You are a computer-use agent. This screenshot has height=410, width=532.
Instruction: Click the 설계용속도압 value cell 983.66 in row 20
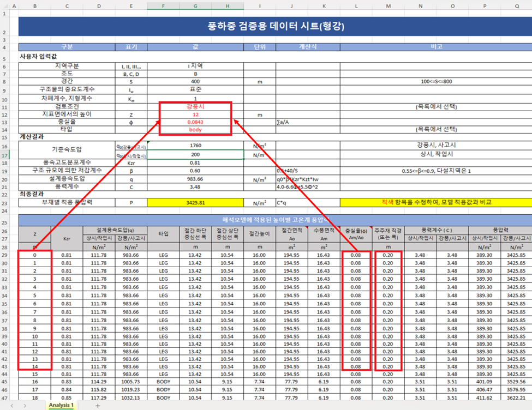coord(195,179)
